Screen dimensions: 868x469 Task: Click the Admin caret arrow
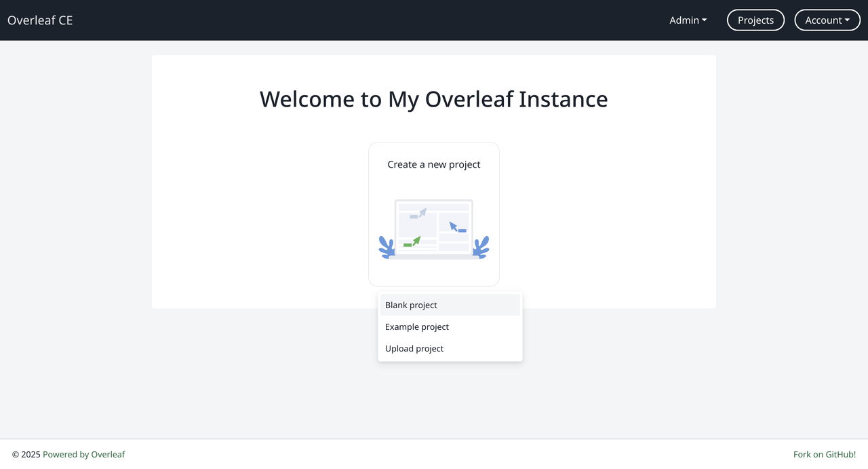(704, 20)
